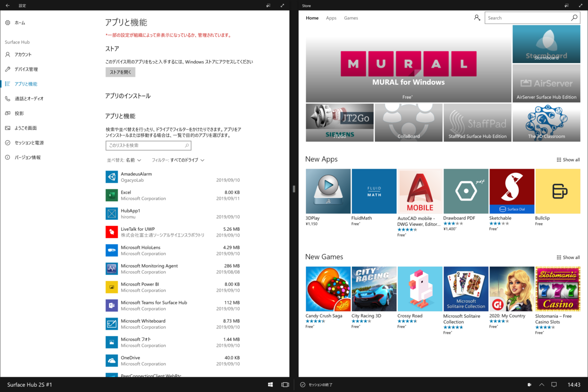Select the OneDrive app icon

(x=112, y=361)
